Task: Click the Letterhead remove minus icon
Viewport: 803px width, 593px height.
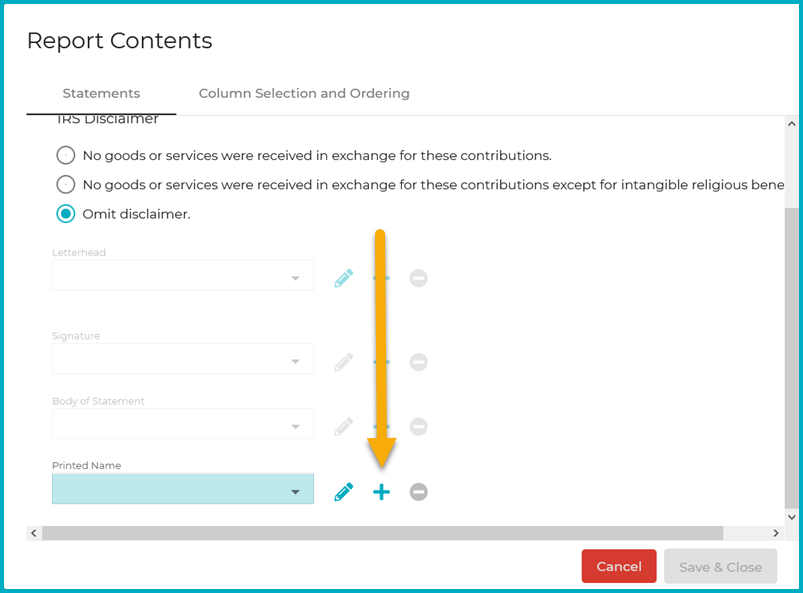Action: pyautogui.click(x=418, y=278)
